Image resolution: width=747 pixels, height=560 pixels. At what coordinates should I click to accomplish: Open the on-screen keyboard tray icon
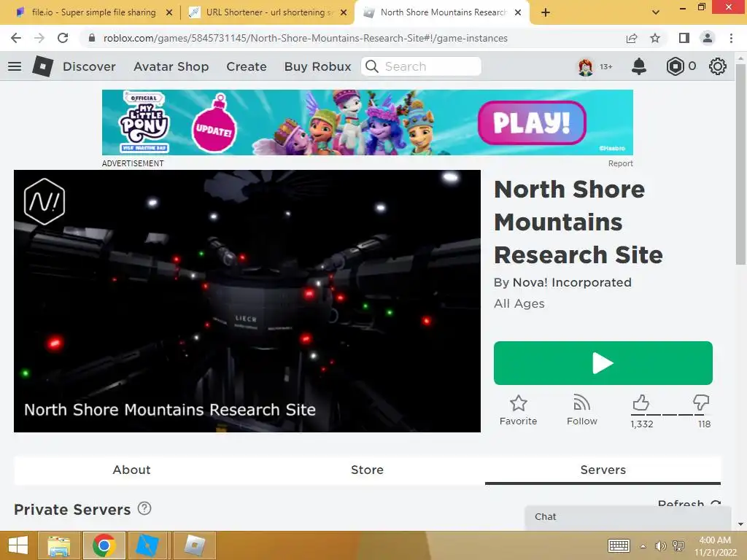pyautogui.click(x=619, y=545)
